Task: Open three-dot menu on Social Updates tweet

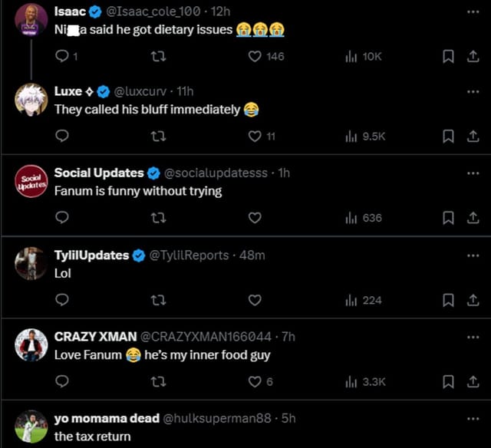Action: point(473,173)
